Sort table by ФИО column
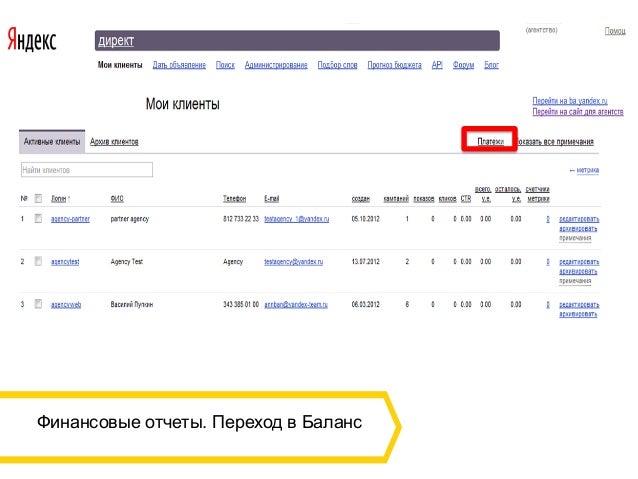The height and width of the screenshot is (479, 638). pos(117,199)
